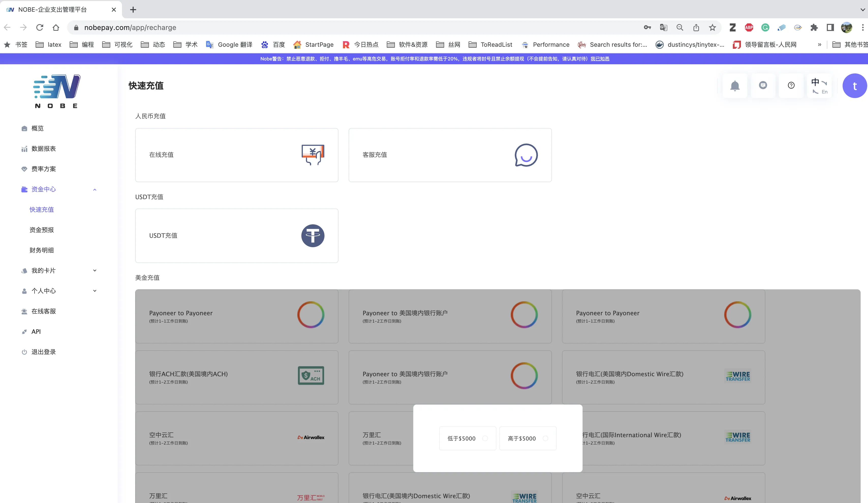Open the user avatar "t" circle
868x503 pixels.
(x=854, y=86)
